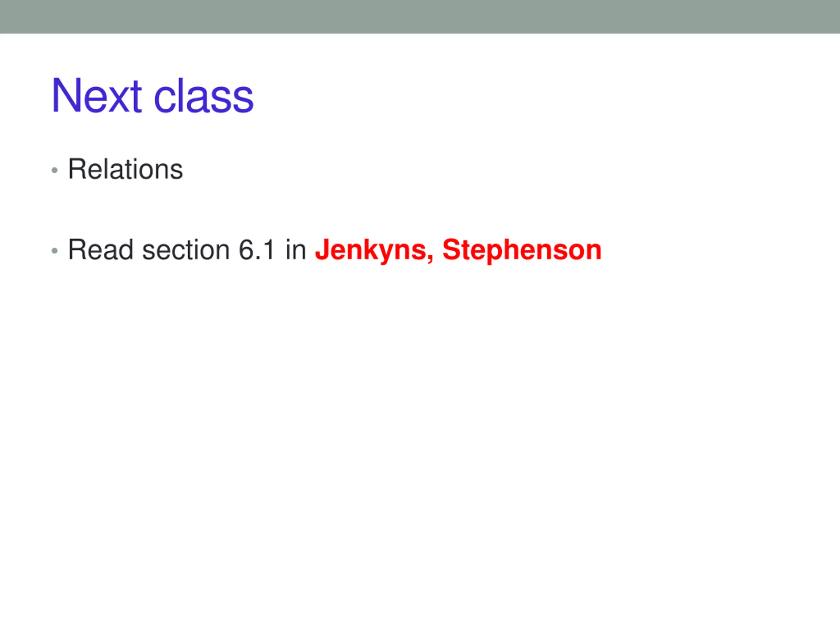840x630 pixels.
Task: Click the capital "N" in "Next"
Action: click(62, 96)
